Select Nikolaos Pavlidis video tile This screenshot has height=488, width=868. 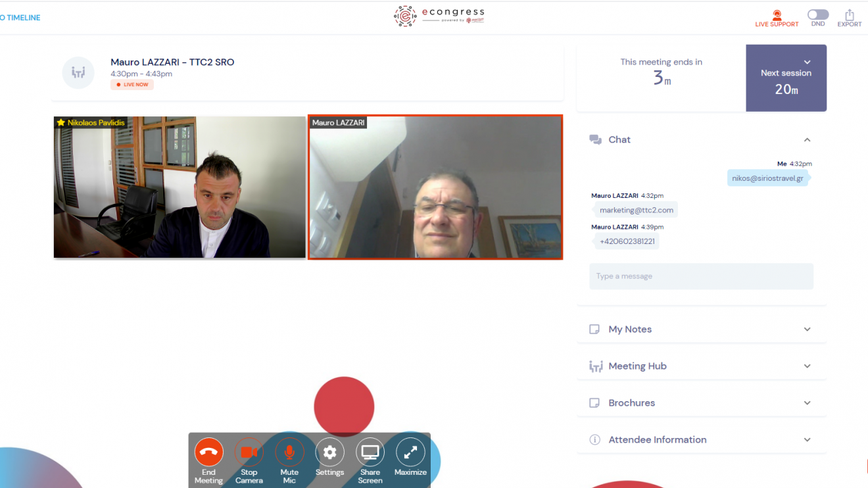(180, 187)
